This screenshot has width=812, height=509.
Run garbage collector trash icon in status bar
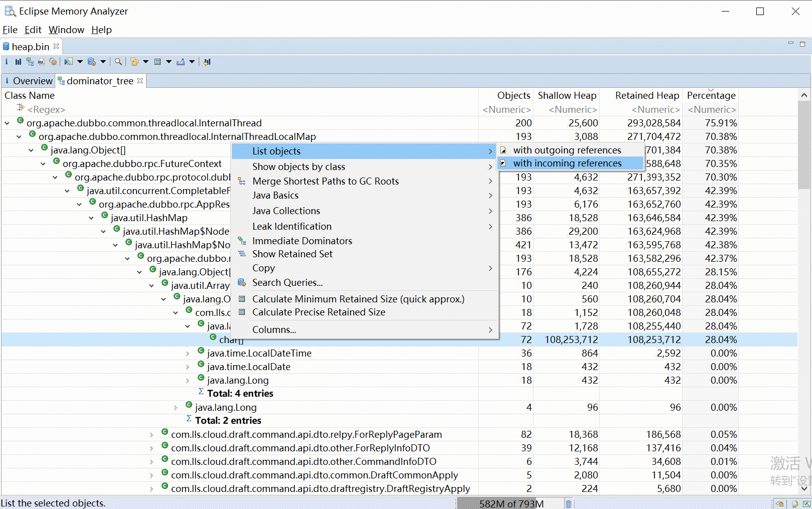pyautogui.click(x=568, y=503)
